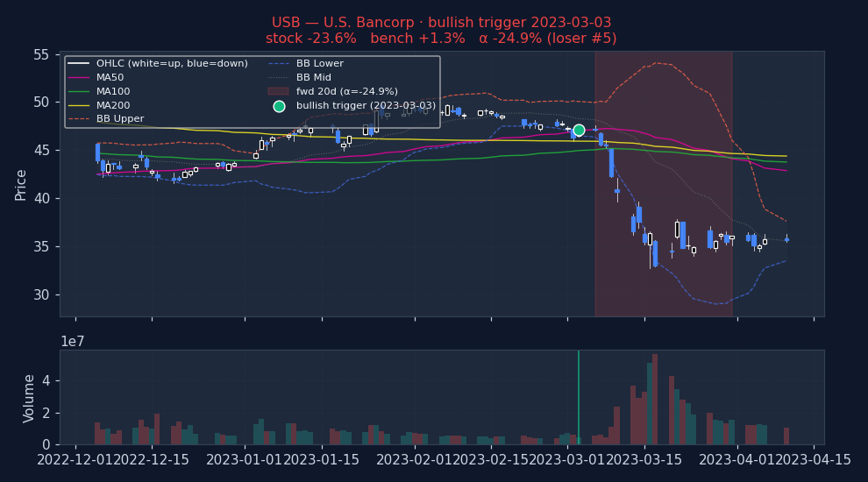The image size is (868, 482).
Task: Toggle the BB Lower legend label
Action: [x=320, y=64]
